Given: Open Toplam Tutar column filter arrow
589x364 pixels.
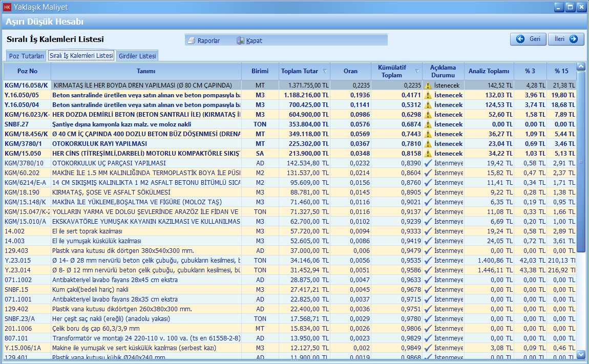Looking at the screenshot, I should pyautogui.click(x=325, y=71).
